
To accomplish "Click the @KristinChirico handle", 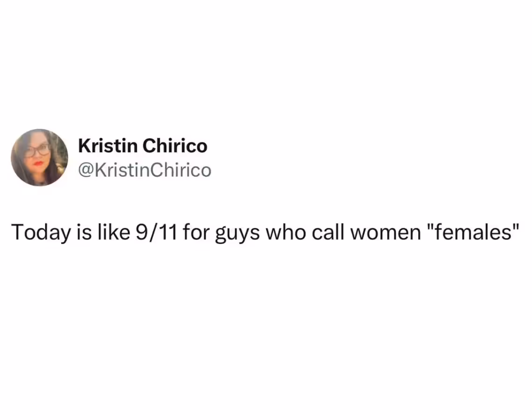I will (x=145, y=170).
